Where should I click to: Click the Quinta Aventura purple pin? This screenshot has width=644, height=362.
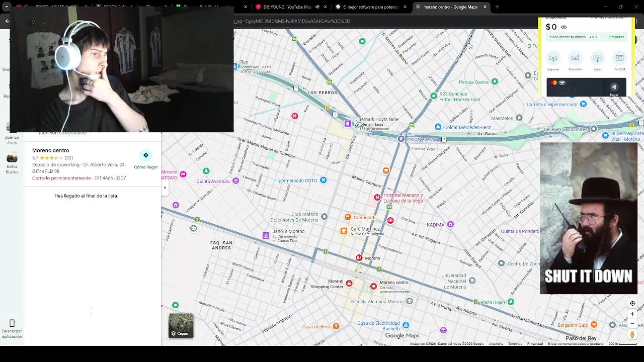(x=235, y=180)
